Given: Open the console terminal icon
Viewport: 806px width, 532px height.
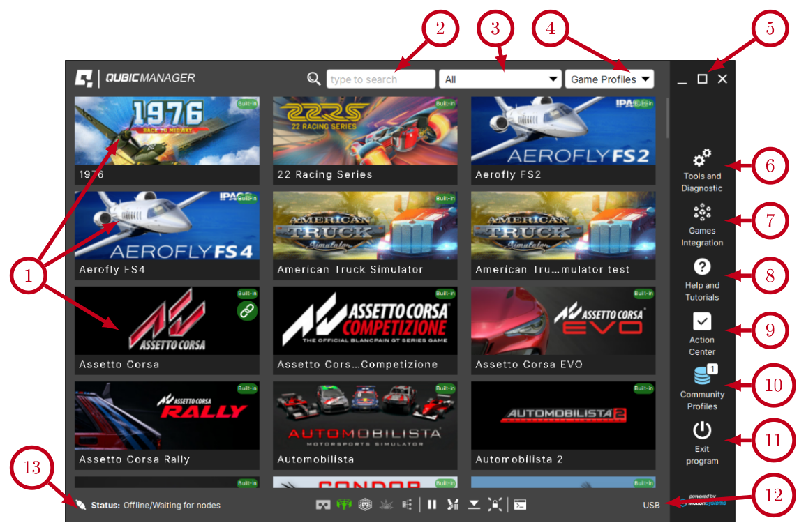Looking at the screenshot, I should [520, 505].
